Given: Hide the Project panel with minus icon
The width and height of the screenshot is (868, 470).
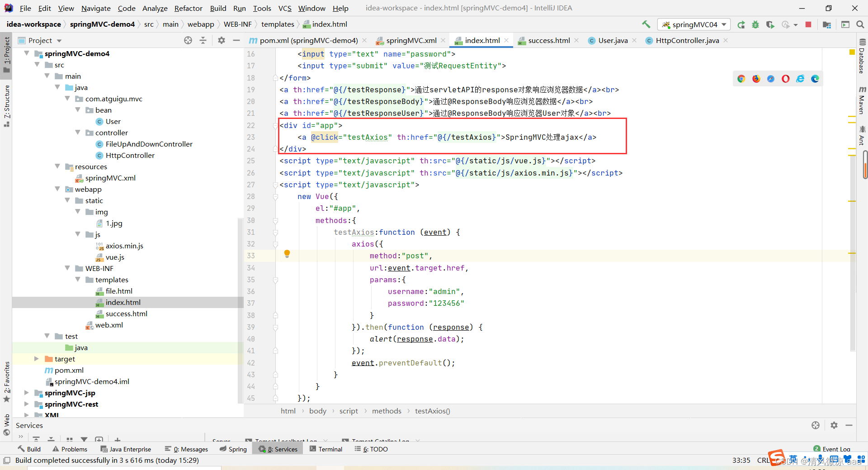Looking at the screenshot, I should [236, 40].
